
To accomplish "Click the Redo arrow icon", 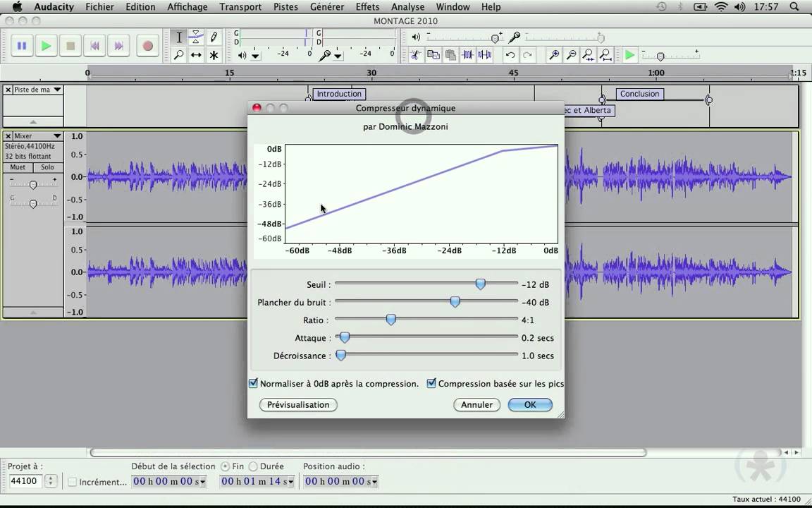I will [x=527, y=54].
